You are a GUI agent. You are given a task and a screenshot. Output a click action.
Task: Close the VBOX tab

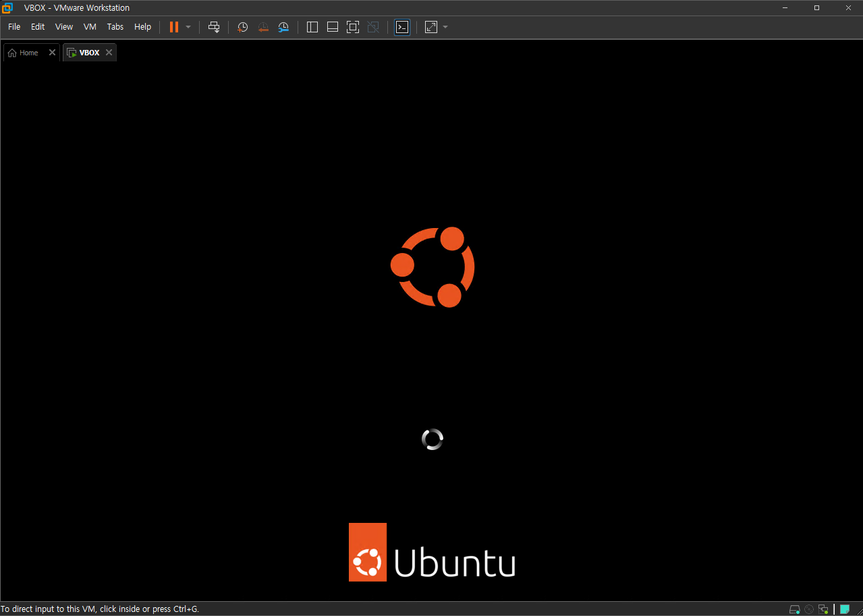coord(109,53)
